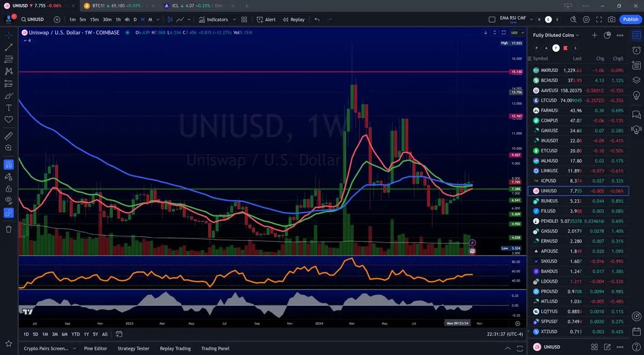
Task: Open the Pine Editor tab
Action: 96,349
